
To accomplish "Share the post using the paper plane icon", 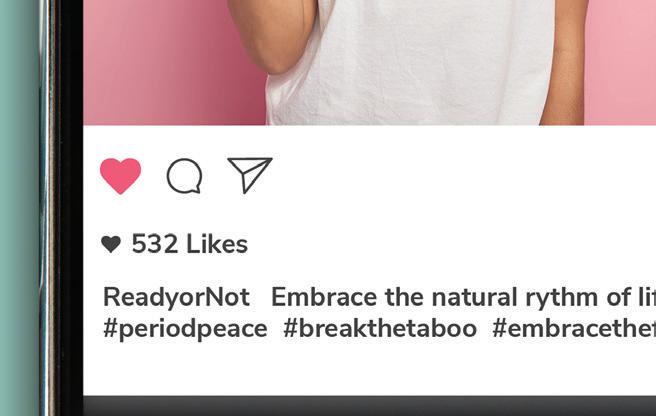I will click(x=250, y=175).
